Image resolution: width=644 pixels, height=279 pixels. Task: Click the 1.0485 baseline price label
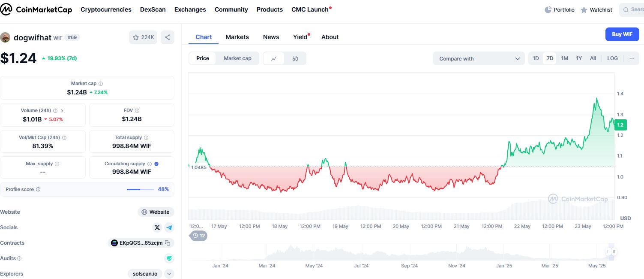(x=199, y=167)
